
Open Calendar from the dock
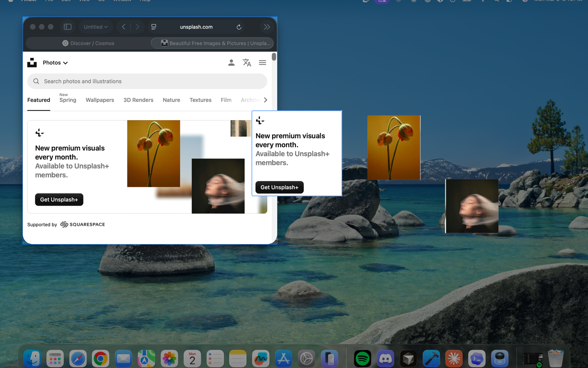[192, 359]
